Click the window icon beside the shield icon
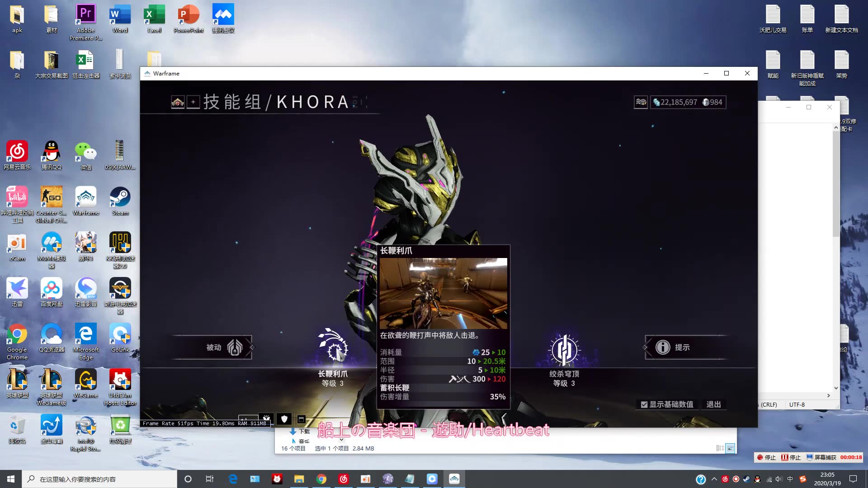The height and width of the screenshot is (488, 868). pyautogui.click(x=301, y=419)
